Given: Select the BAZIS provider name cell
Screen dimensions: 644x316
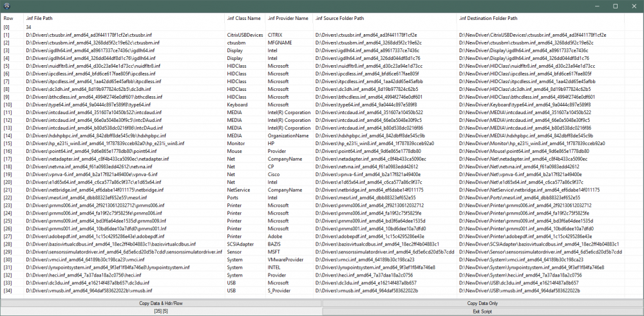Looking at the screenshot, I should click(x=274, y=244).
